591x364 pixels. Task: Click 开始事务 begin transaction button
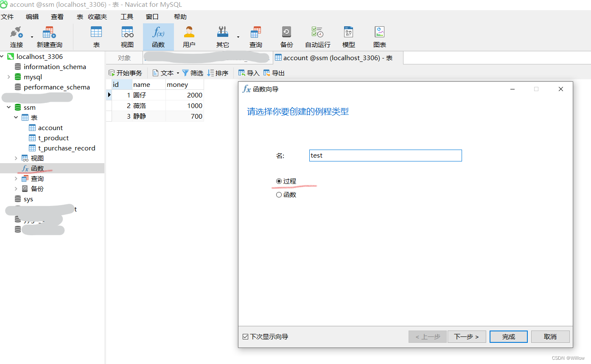coord(126,73)
